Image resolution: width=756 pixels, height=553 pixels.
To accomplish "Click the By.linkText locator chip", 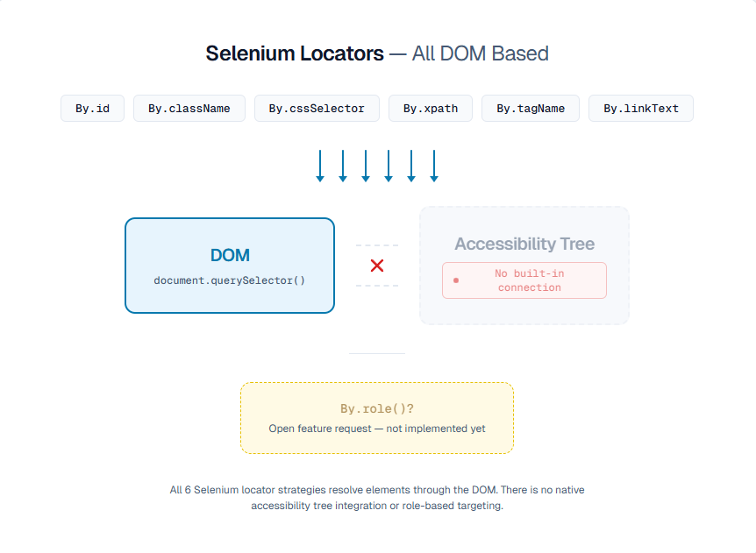I will (641, 109).
